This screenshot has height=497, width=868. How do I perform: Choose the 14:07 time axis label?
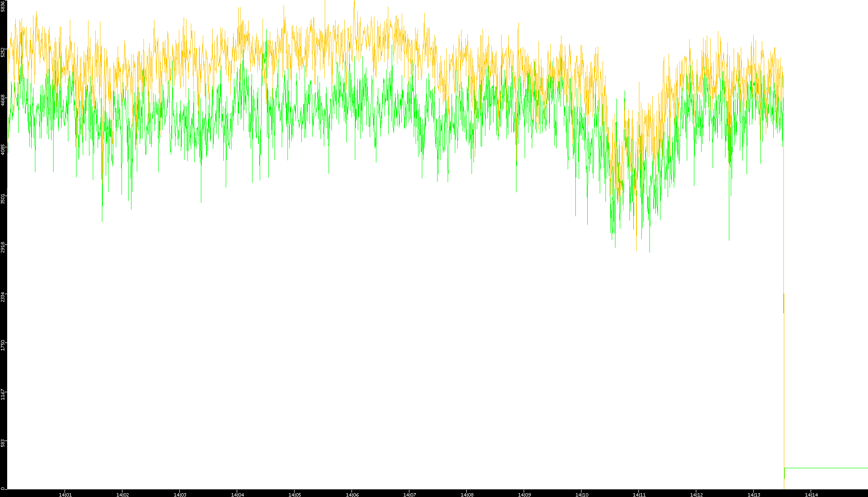(x=409, y=495)
